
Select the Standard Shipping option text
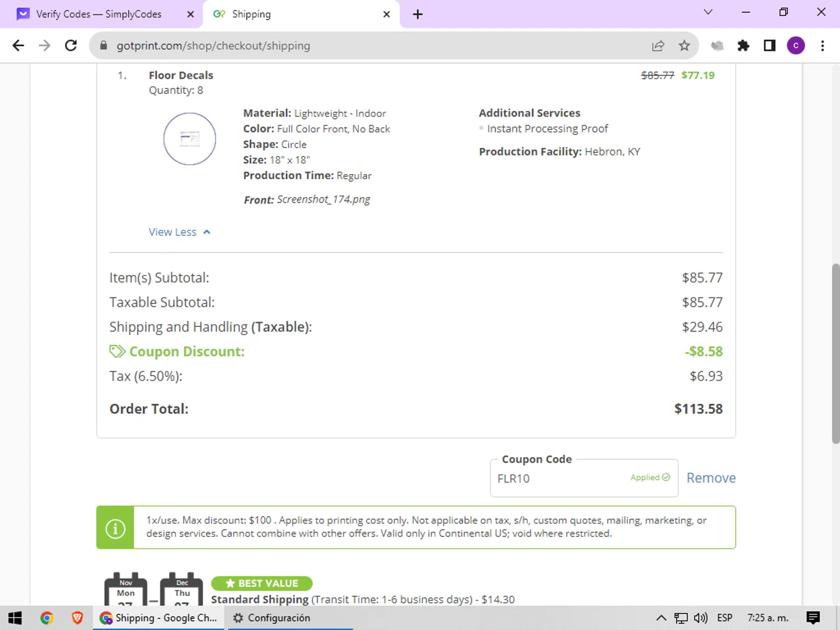tap(363, 599)
